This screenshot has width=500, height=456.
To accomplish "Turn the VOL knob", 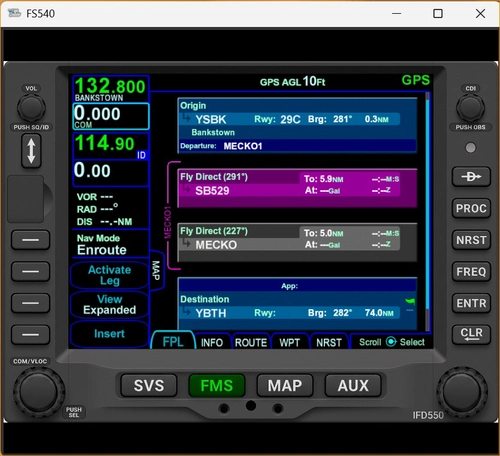I will point(31,107).
